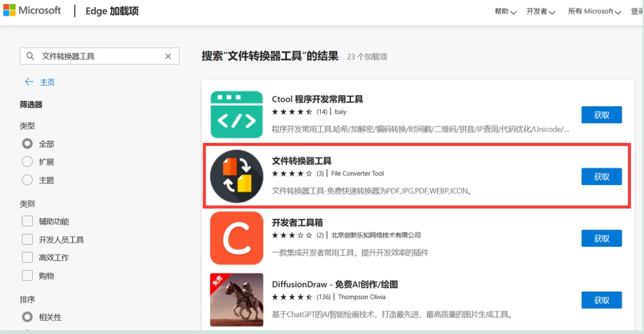
Task: Click Ctool star rating
Action: 292,112
